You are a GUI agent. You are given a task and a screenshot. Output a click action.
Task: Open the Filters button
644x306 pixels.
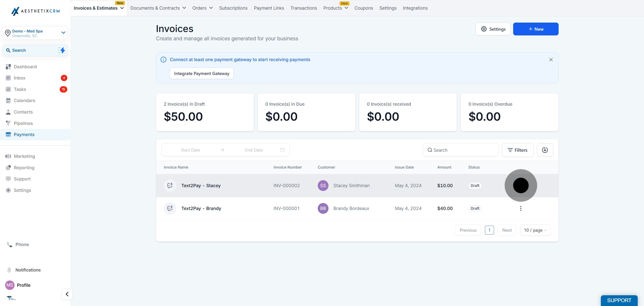click(517, 150)
